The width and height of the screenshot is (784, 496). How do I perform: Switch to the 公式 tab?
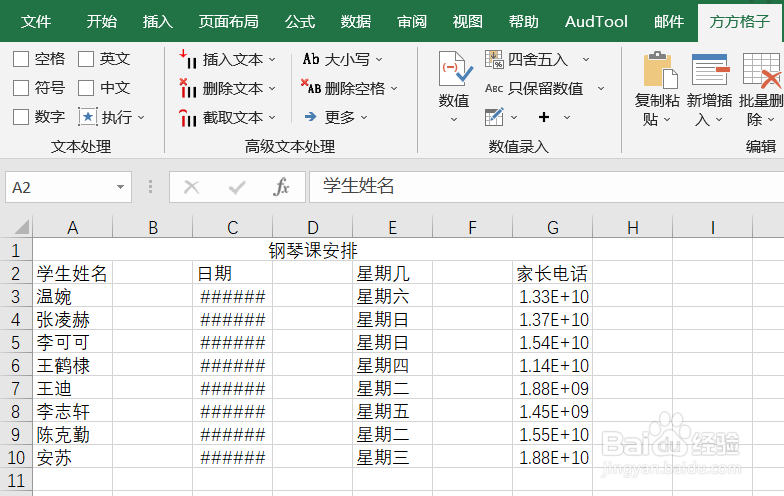click(x=300, y=22)
